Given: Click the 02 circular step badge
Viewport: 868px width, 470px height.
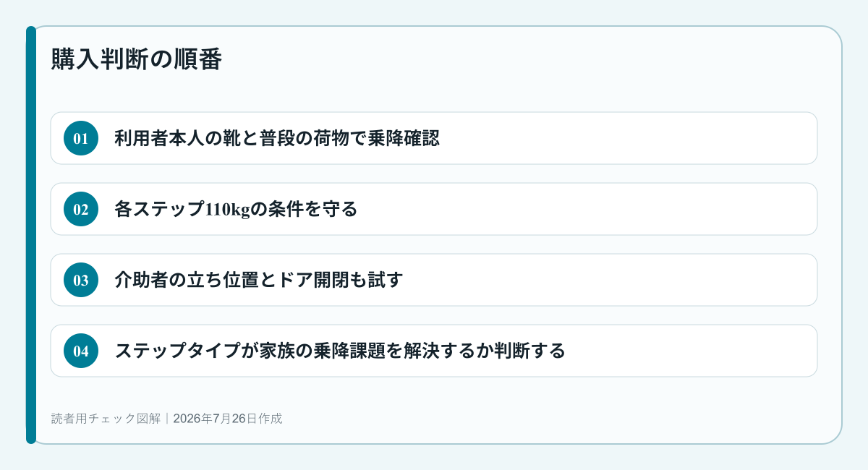Looking at the screenshot, I should point(81,209).
